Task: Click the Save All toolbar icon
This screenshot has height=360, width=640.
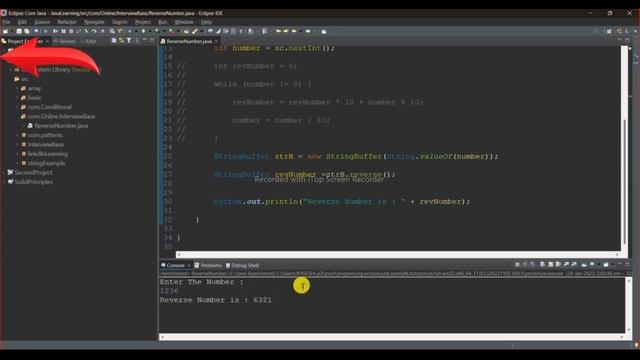Action: [27, 31]
